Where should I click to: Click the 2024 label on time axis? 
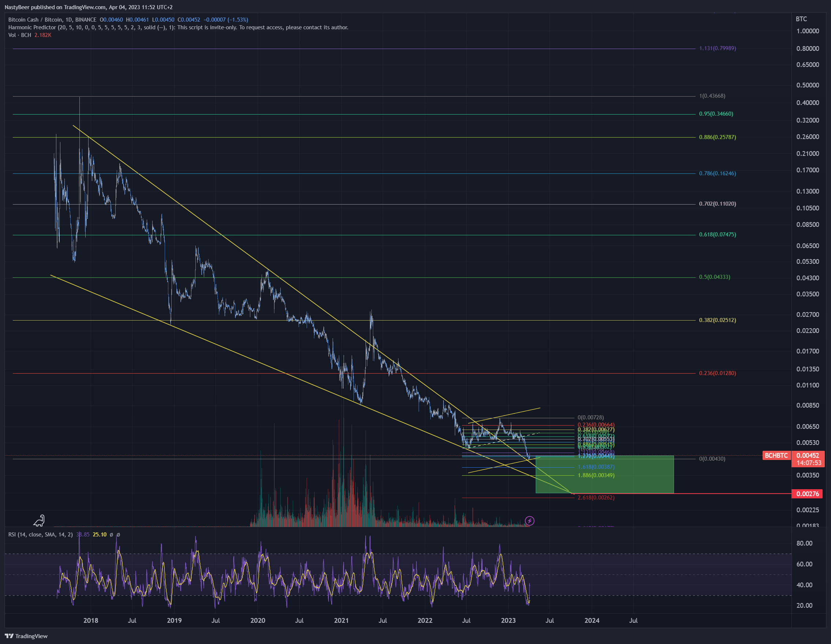point(592,621)
